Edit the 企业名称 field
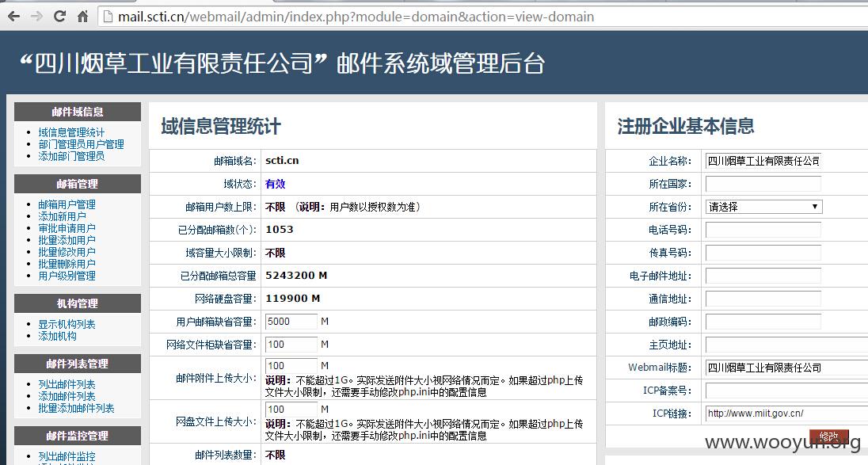Viewport: 868px width, 465px height. coord(763,161)
